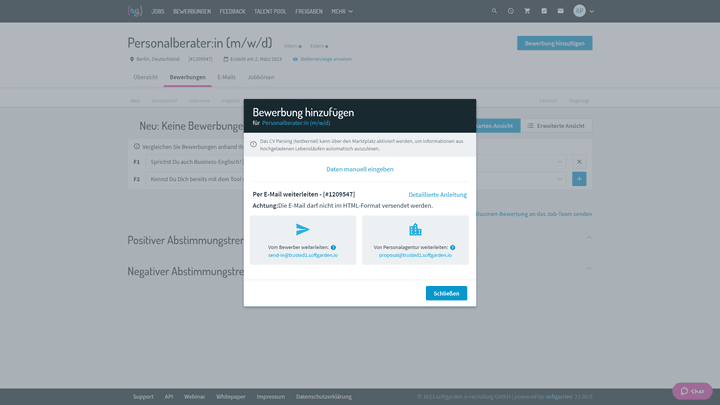This screenshot has height=405, width=720.
Task: Open Impressum footer link
Action: pos(270,397)
